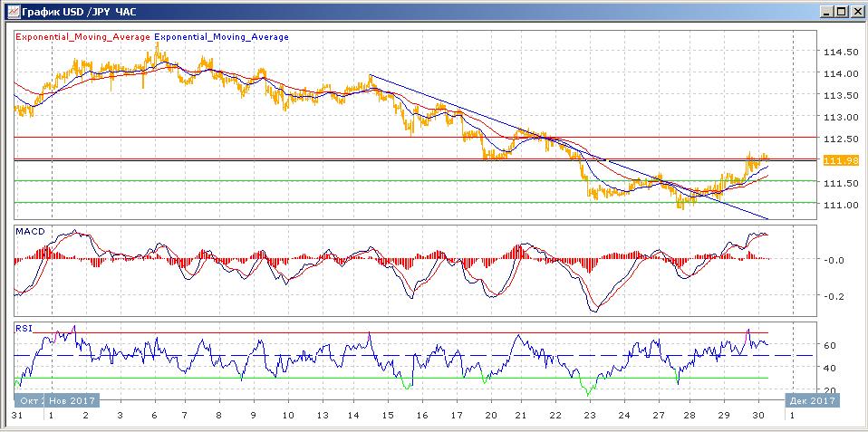Screen dimensions: 868x432
Task: Maximize the USD/JPY chart window
Action: [x=841, y=11]
